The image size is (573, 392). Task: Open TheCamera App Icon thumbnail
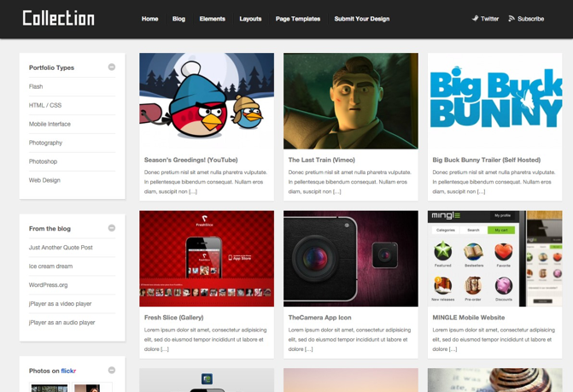click(x=351, y=259)
